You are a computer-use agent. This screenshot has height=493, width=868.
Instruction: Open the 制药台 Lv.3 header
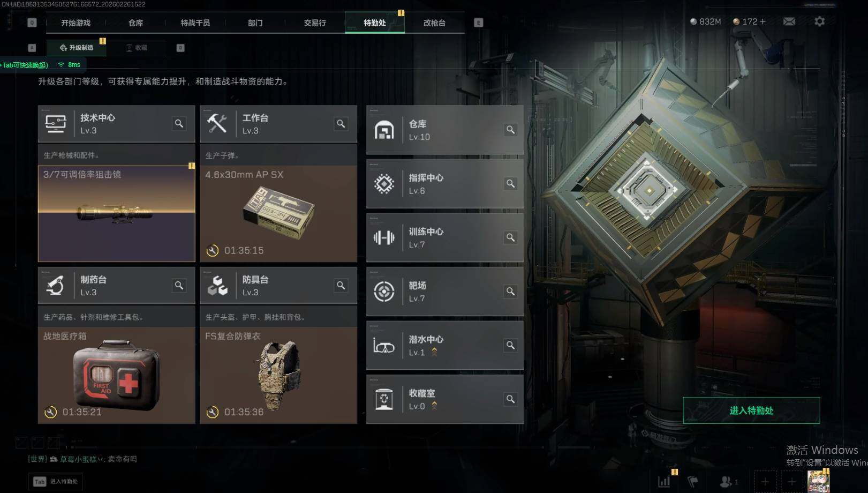116,286
